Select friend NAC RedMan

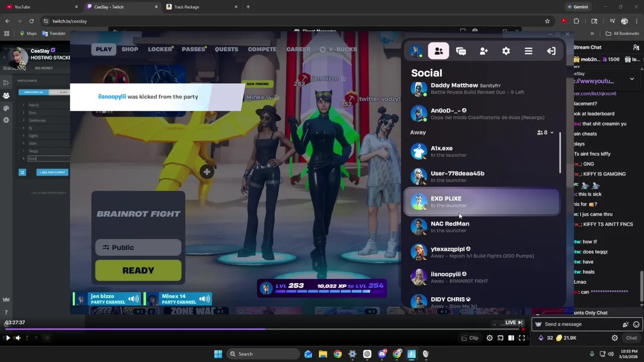[x=481, y=227]
